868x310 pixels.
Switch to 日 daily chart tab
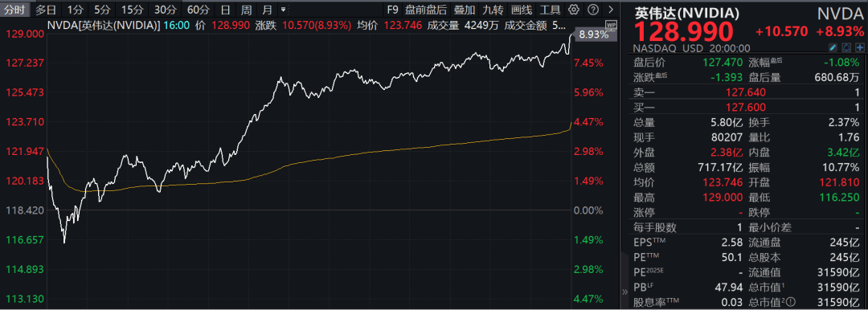click(224, 10)
